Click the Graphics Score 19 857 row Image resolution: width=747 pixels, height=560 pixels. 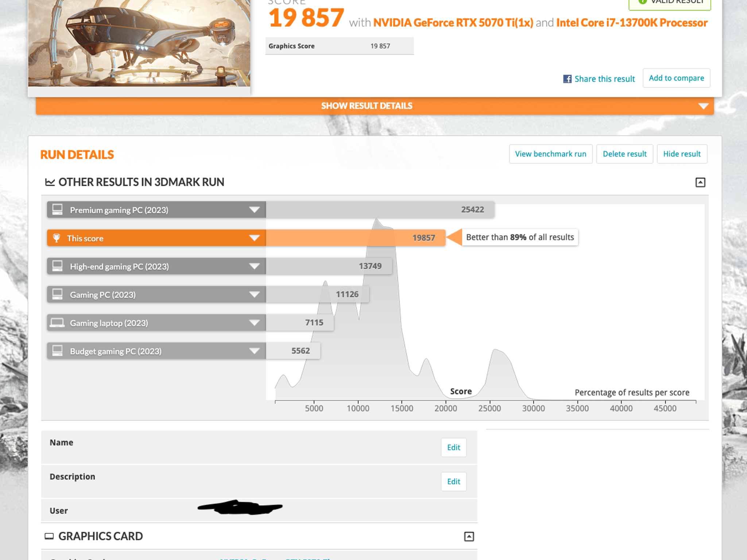[340, 46]
